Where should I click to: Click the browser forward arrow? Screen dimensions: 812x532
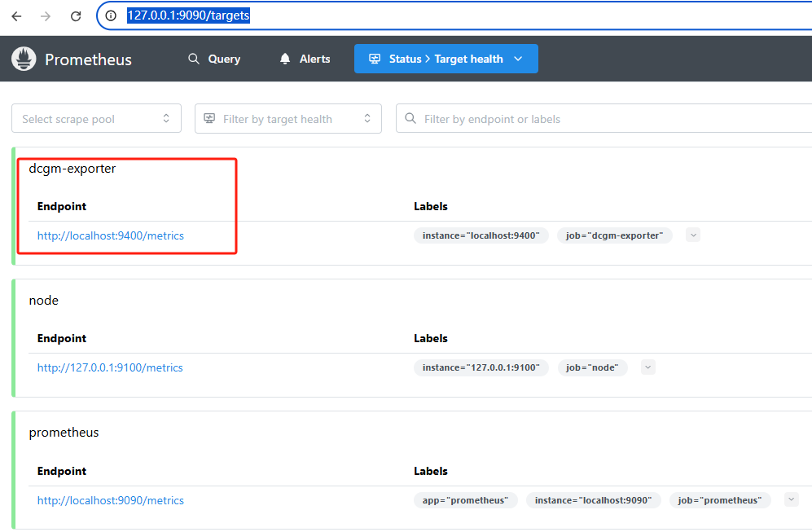click(46, 16)
